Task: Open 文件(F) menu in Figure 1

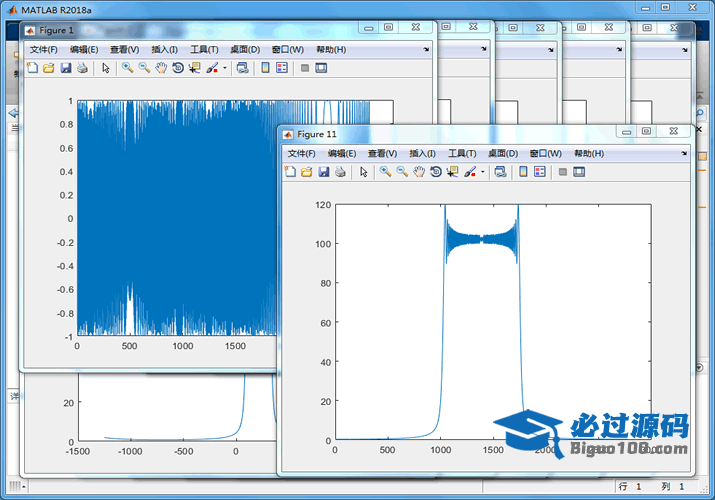Action: [x=43, y=50]
